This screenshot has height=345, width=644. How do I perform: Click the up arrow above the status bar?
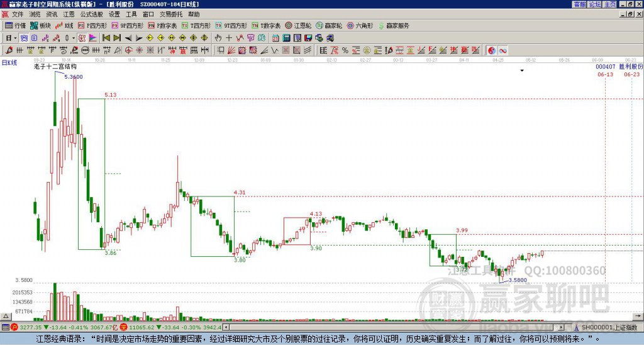5,316
